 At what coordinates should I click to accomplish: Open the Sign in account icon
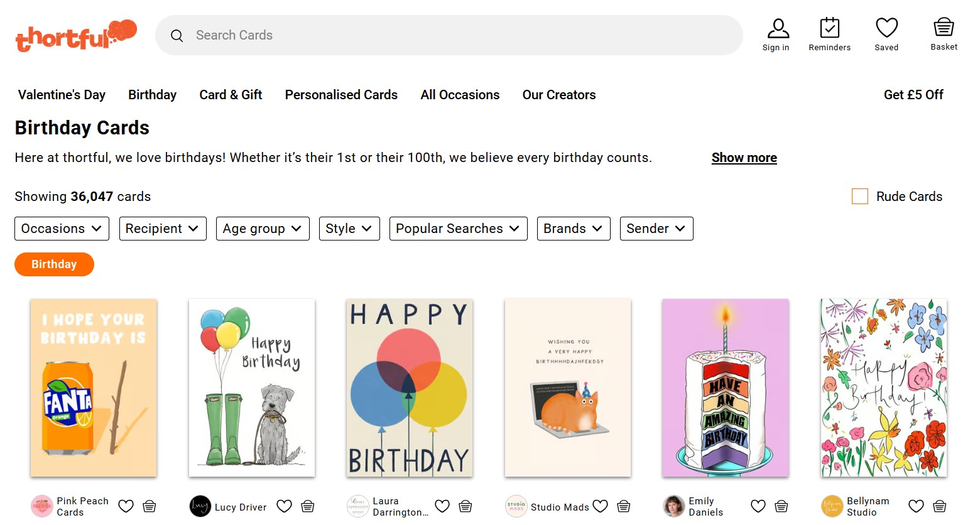pyautogui.click(x=776, y=28)
